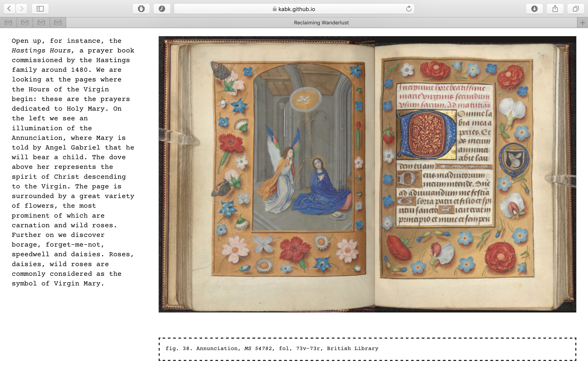588x368 pixels.
Task: Open the clock extension icon
Action: 162,9
